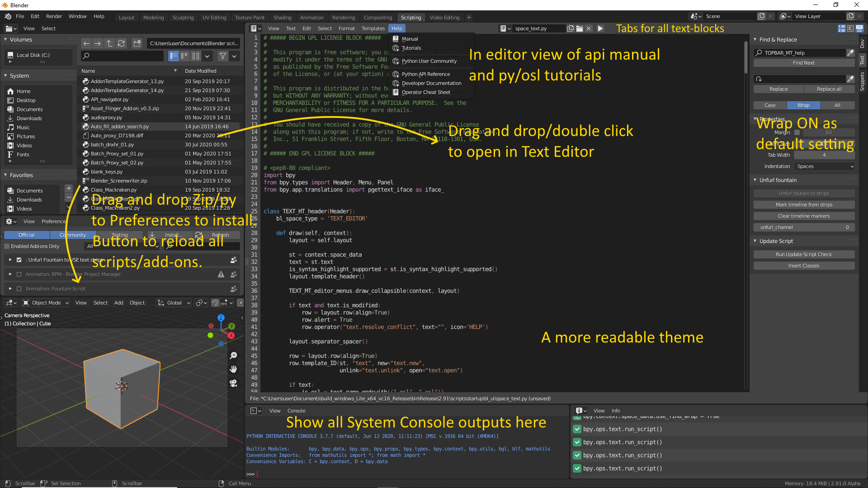The width and height of the screenshot is (868, 488).
Task: Click the Zoom magnifier in 3D viewport
Action: point(233,356)
